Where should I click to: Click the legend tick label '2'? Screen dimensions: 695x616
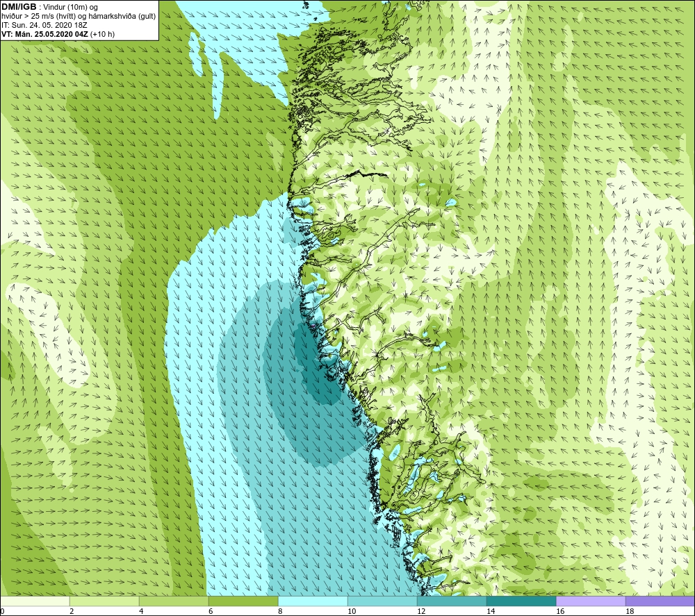[x=72, y=611]
